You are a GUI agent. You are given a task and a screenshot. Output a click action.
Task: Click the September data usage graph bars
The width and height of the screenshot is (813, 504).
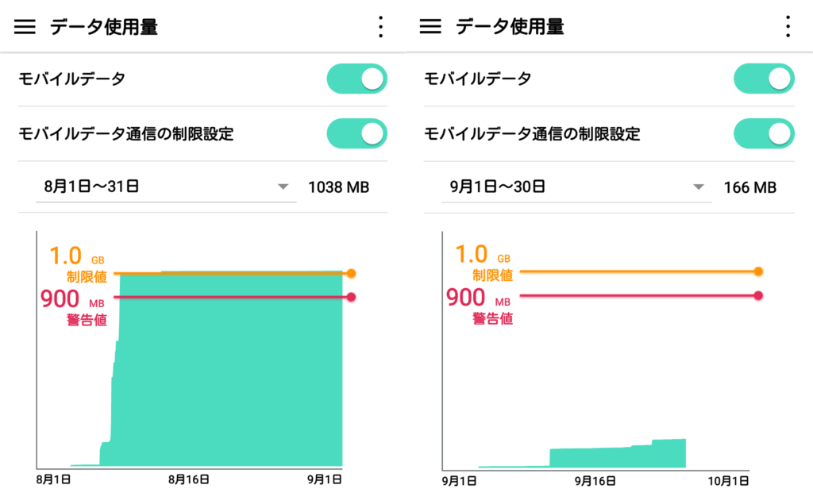(618, 456)
